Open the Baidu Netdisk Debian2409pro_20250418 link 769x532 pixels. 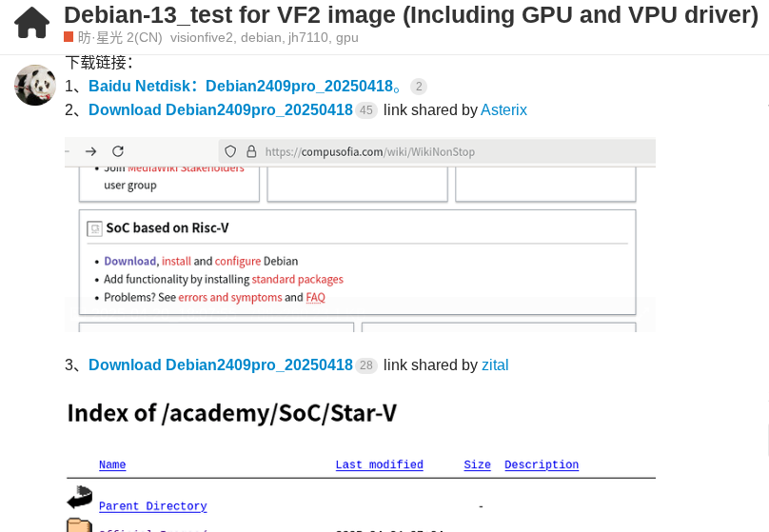coord(241,86)
